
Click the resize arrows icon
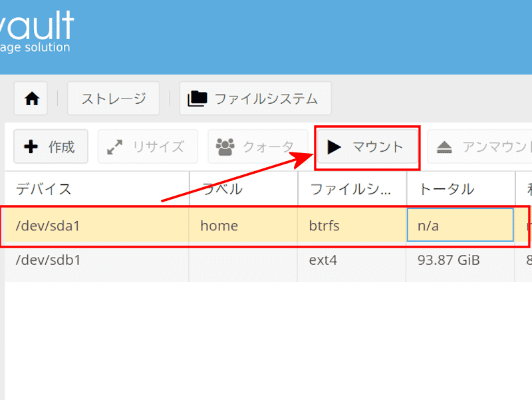tap(114, 147)
